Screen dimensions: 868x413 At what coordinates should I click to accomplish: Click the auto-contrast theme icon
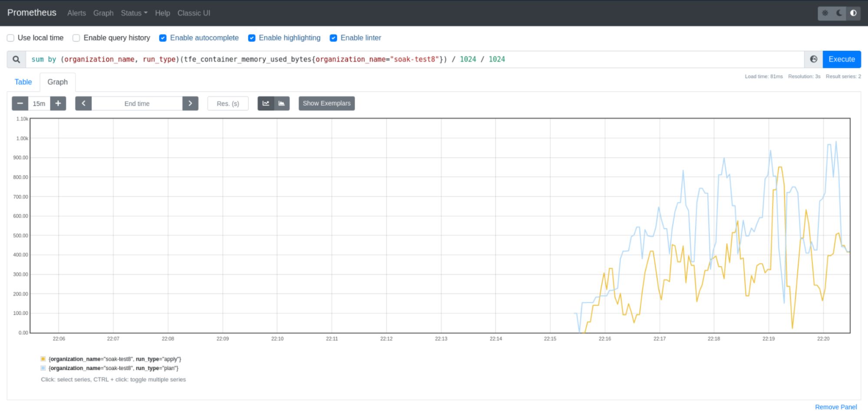(854, 13)
